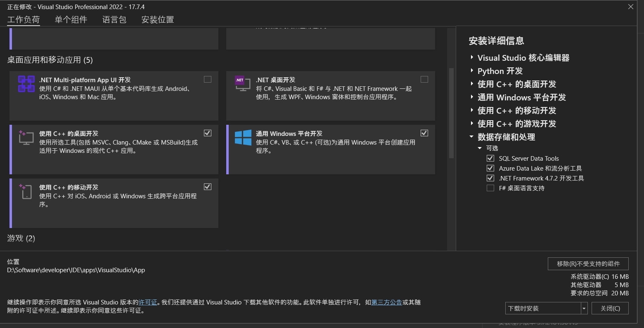Uncheck .NET Framework 4.7.2 开发工具
644x328 pixels.
pos(490,178)
